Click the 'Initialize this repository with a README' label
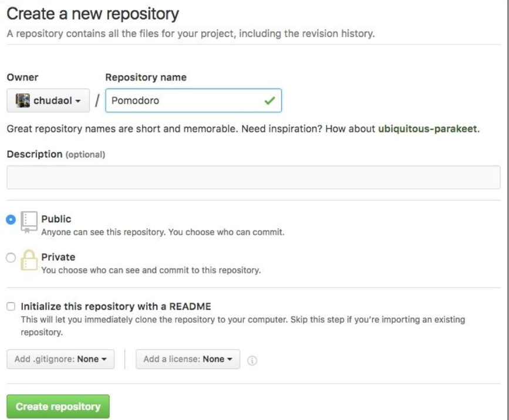 click(116, 306)
